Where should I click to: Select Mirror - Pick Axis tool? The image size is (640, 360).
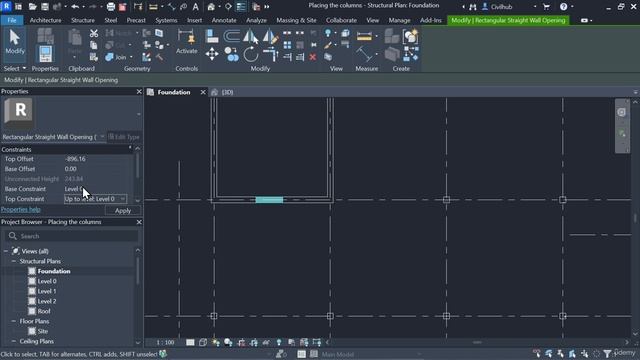[x=251, y=36]
